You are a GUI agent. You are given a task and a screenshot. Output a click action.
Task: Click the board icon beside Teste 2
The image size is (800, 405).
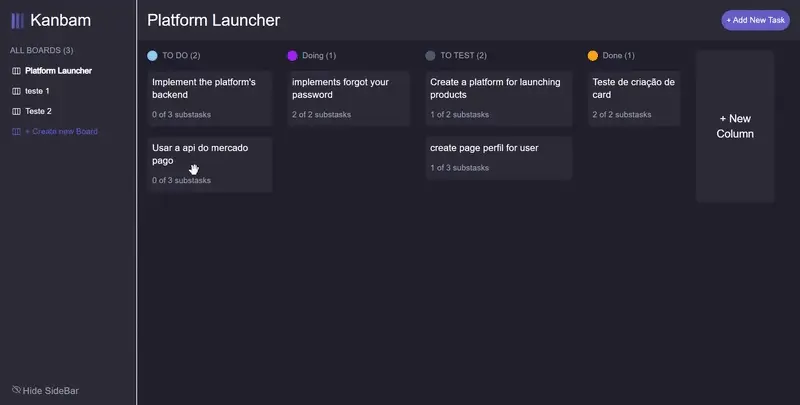[x=16, y=111]
